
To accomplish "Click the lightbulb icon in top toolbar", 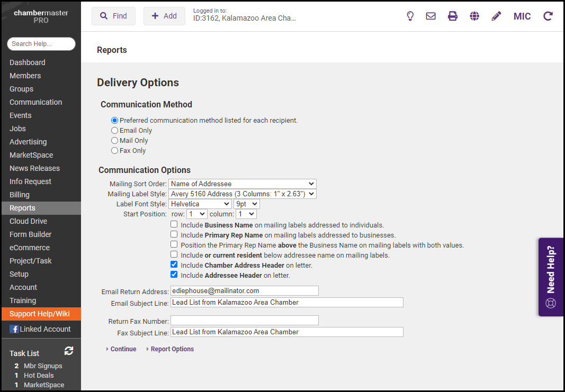I will (410, 16).
